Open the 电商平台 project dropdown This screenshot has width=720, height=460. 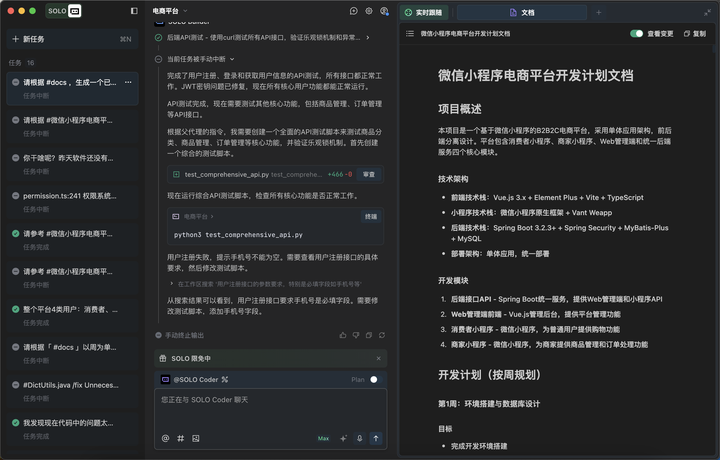[x=171, y=12]
